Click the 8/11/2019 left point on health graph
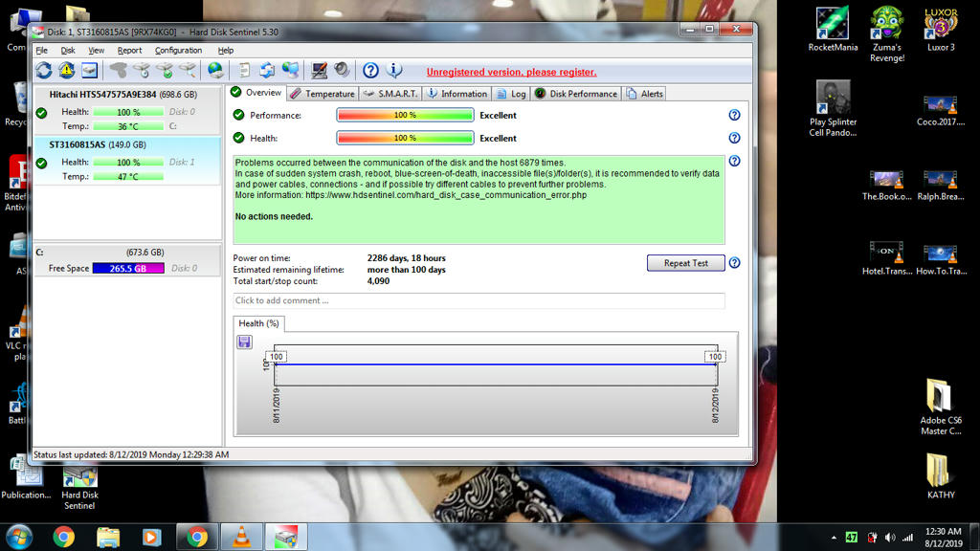 point(276,364)
